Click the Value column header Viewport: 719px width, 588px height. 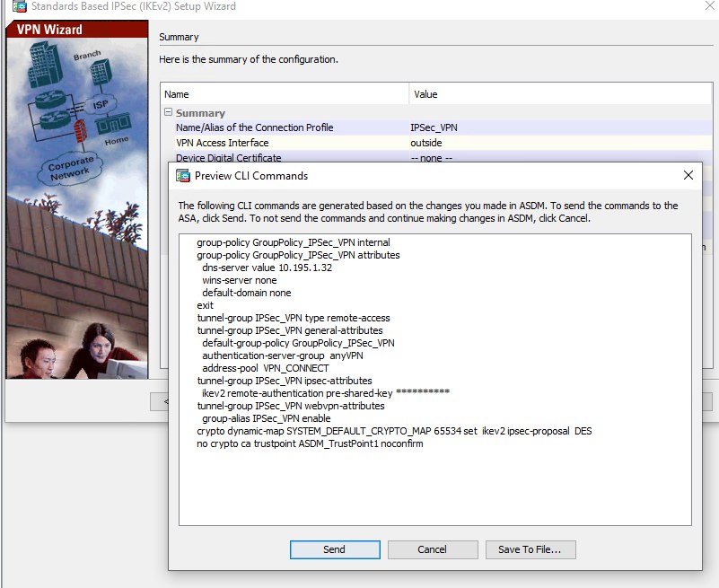click(560, 94)
